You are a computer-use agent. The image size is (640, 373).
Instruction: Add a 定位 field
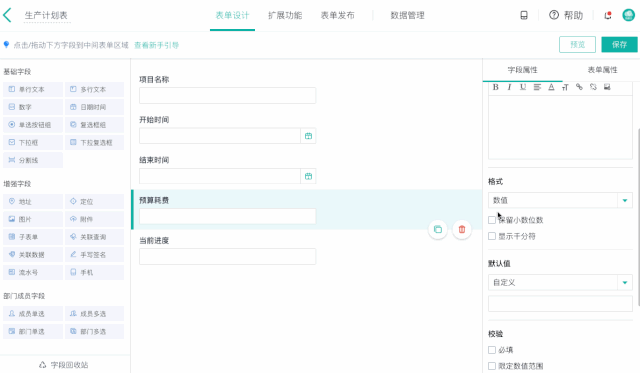pyautogui.click(x=94, y=202)
